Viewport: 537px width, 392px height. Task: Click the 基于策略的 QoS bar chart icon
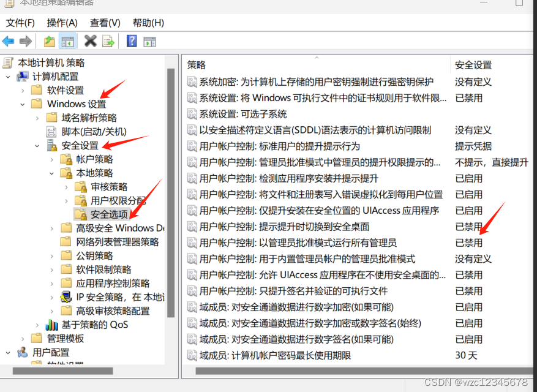point(51,325)
